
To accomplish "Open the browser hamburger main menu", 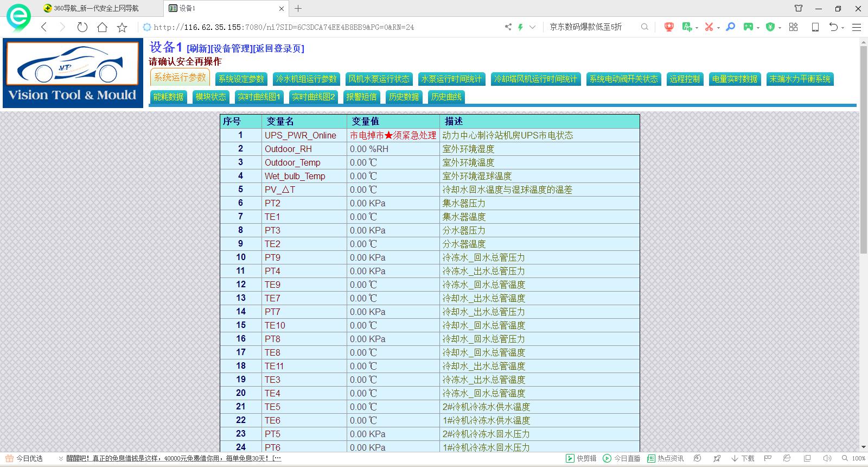I will pyautogui.click(x=857, y=27).
